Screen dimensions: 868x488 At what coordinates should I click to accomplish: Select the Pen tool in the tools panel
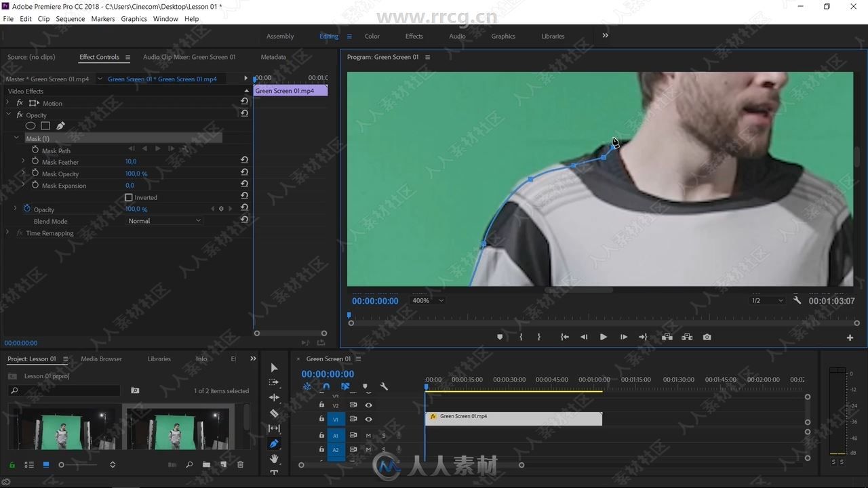274,444
